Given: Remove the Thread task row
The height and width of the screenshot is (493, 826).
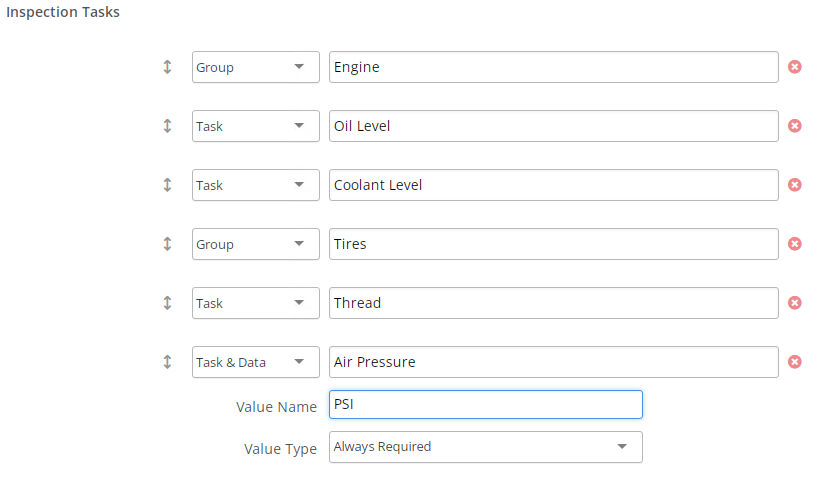Looking at the screenshot, I should [795, 303].
